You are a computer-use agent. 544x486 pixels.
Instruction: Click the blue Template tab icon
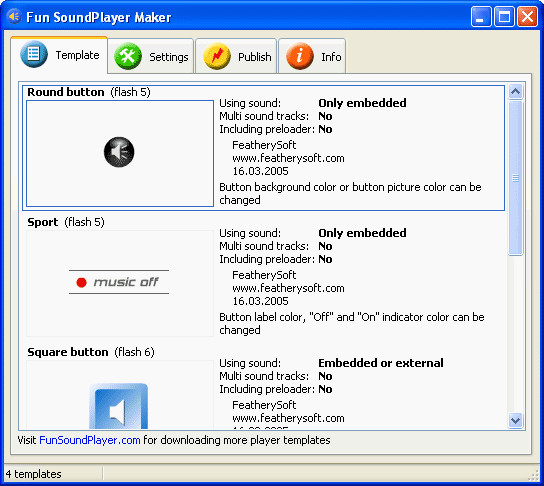point(34,54)
